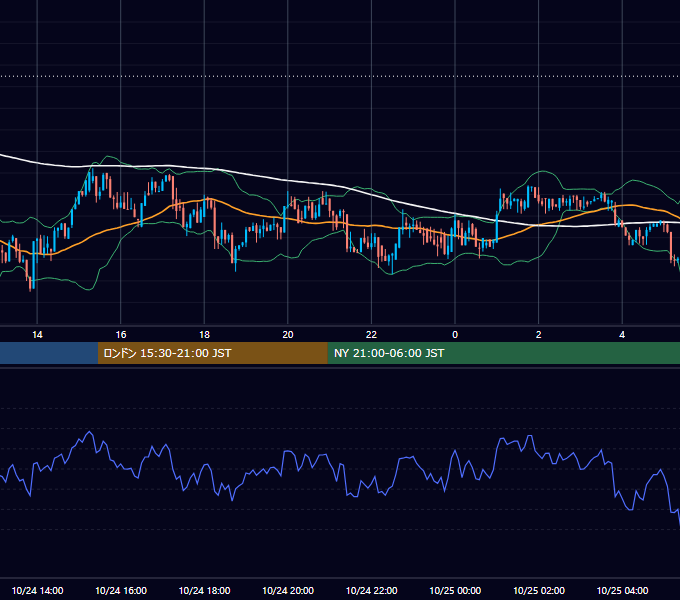Screen dimensions: 680x600
Task: Select the 2 hour axis label
Action: [x=539, y=335]
